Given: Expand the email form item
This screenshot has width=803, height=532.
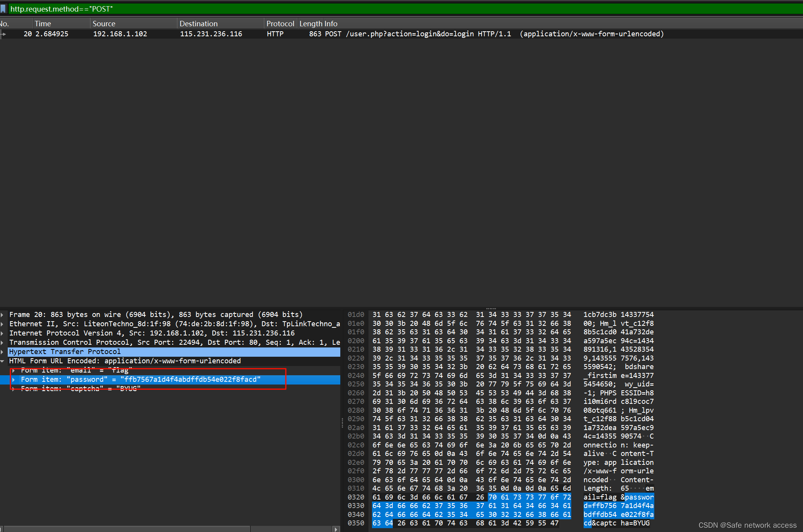Looking at the screenshot, I should click(14, 370).
